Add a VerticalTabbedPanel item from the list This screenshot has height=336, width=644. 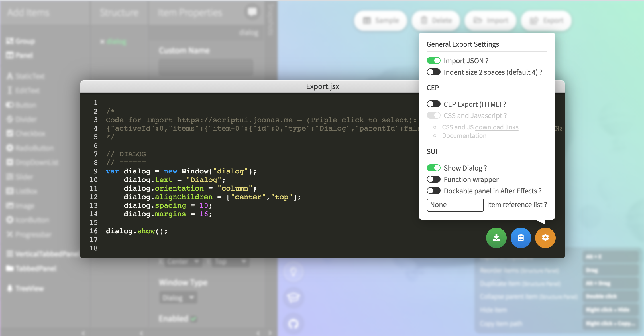(43, 254)
